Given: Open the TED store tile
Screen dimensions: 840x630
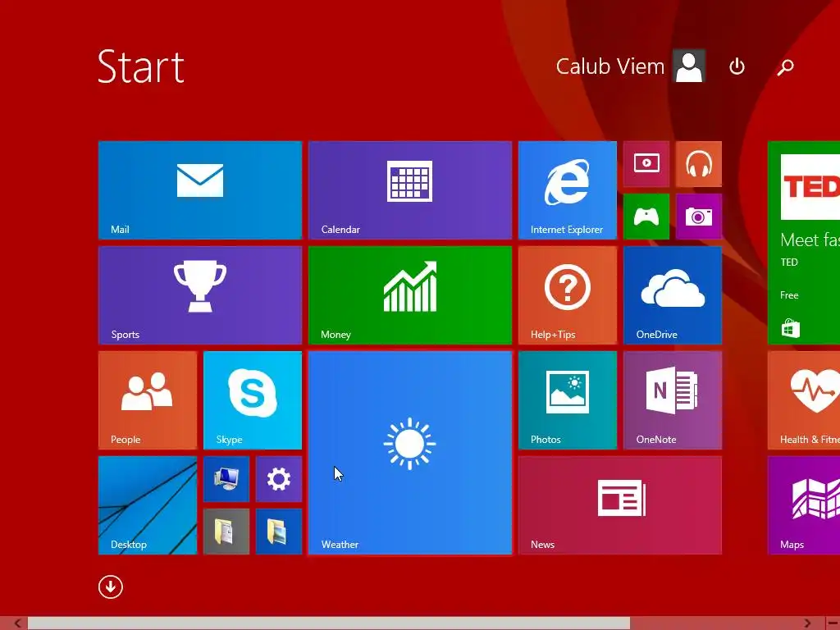Looking at the screenshot, I should tap(804, 242).
